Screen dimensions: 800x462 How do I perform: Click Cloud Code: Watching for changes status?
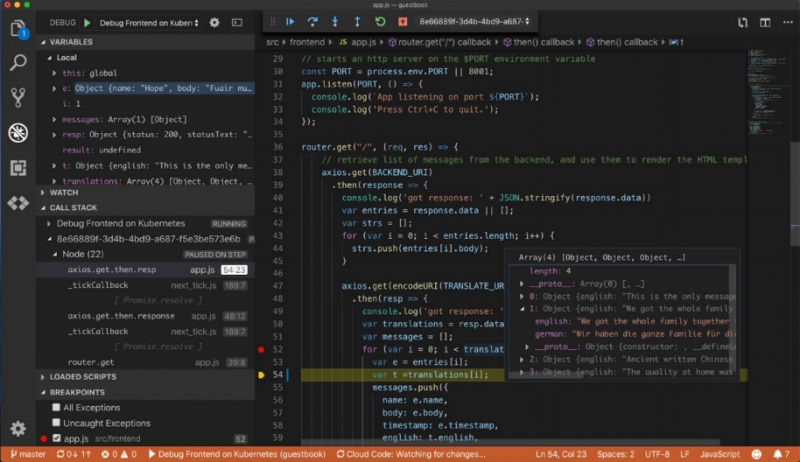click(x=411, y=454)
